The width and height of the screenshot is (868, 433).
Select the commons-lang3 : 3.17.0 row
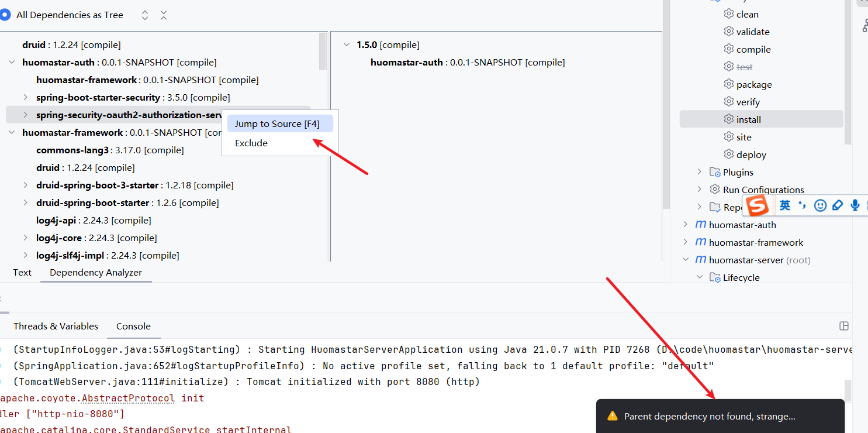pos(110,150)
